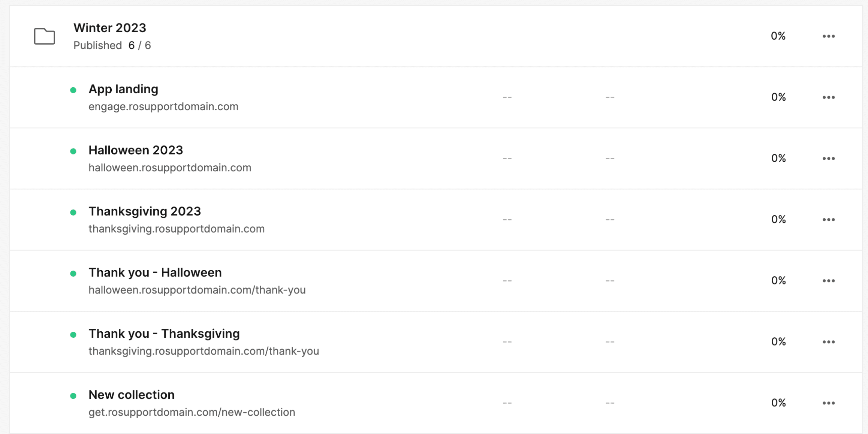
Task: Click the Winter 2023 folder icon
Action: (44, 36)
